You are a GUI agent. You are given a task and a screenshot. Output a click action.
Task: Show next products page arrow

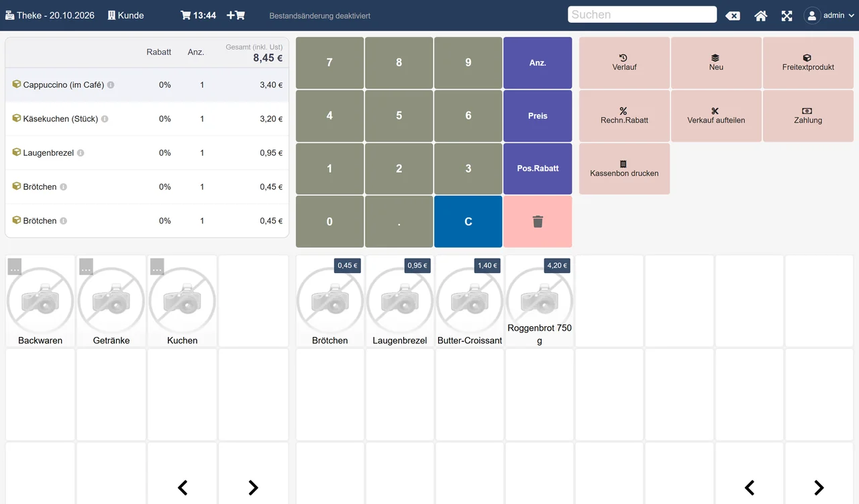(x=819, y=487)
